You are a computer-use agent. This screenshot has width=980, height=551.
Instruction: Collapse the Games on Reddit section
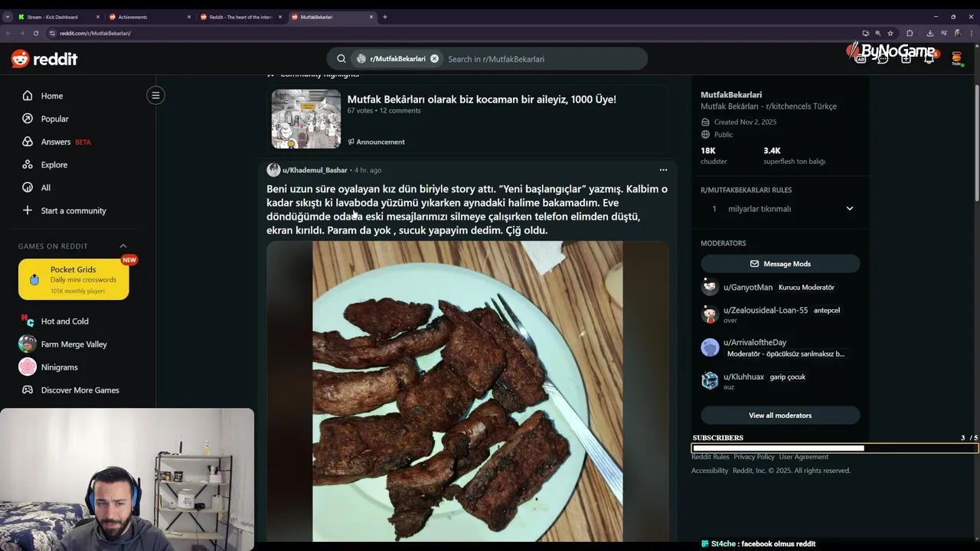pyautogui.click(x=122, y=246)
